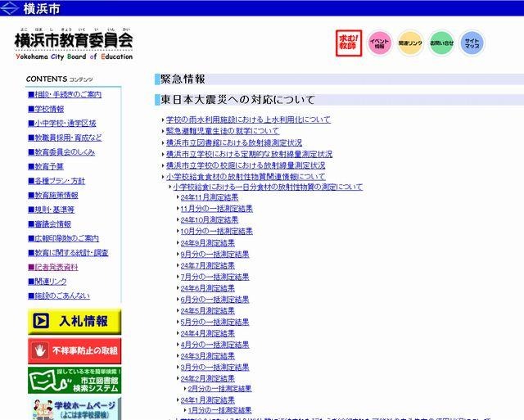Open the 24年1月測定結果 link
This screenshot has width=524, height=420.
pos(207,400)
